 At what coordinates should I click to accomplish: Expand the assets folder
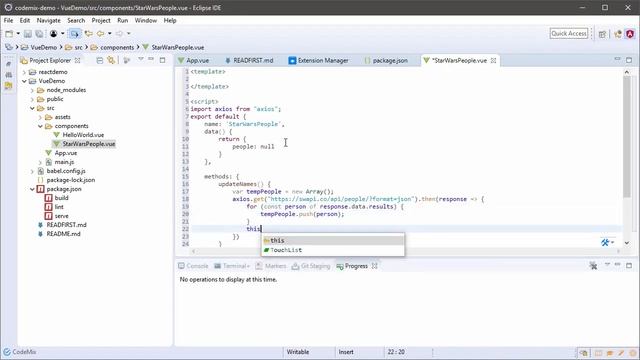coord(40,117)
